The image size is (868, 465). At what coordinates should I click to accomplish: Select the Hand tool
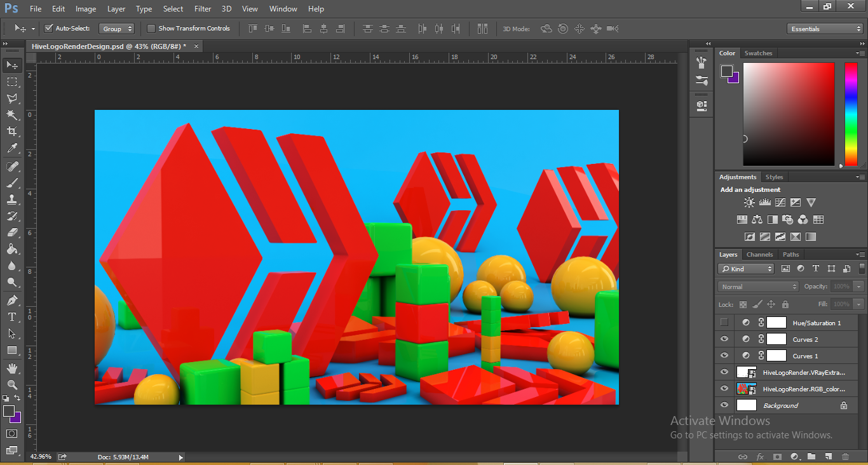[x=12, y=368]
